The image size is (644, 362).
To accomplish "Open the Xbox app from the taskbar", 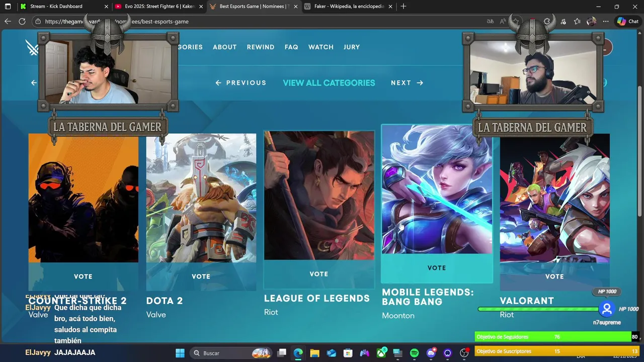I will click(381, 353).
